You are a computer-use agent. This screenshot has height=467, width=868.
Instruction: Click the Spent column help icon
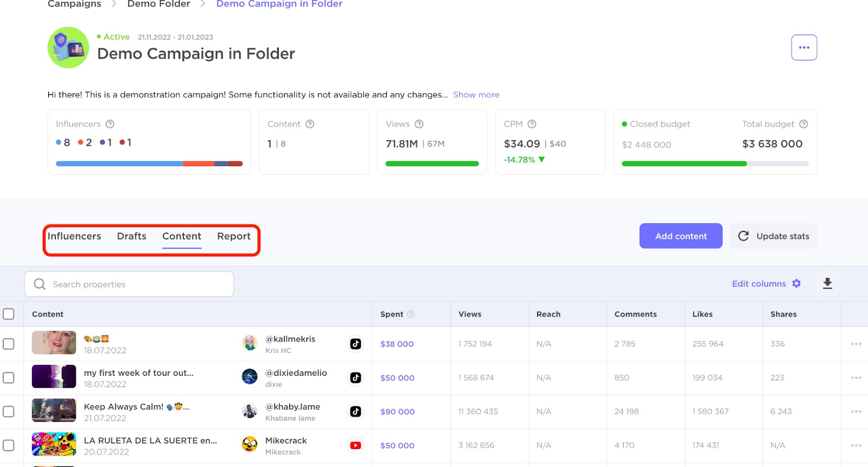pyautogui.click(x=411, y=314)
